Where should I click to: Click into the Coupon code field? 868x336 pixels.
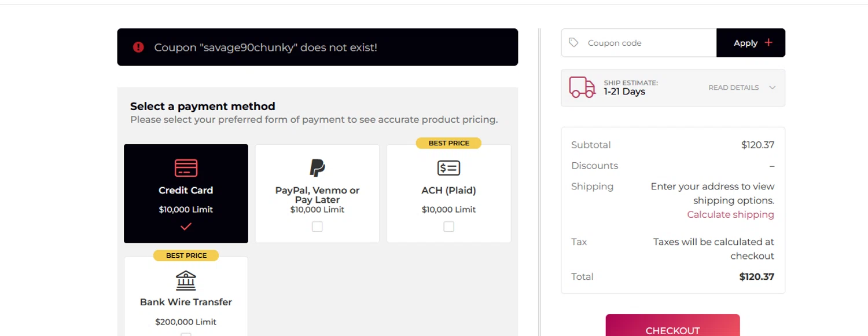[639, 43]
